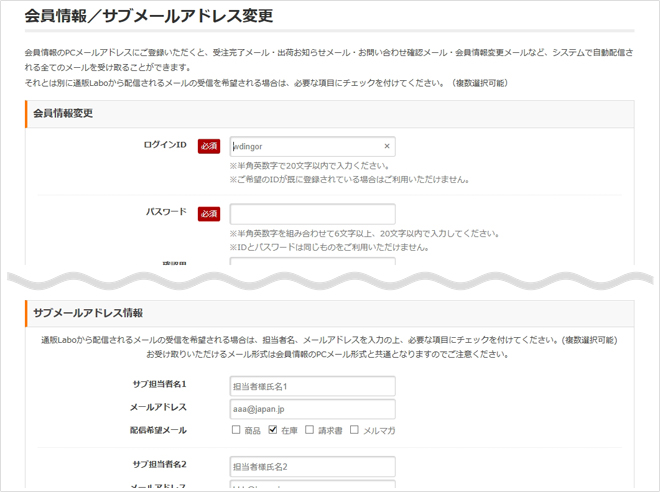Click the サブ担当者名1 label
The height and width of the screenshot is (492, 660).
click(x=159, y=385)
